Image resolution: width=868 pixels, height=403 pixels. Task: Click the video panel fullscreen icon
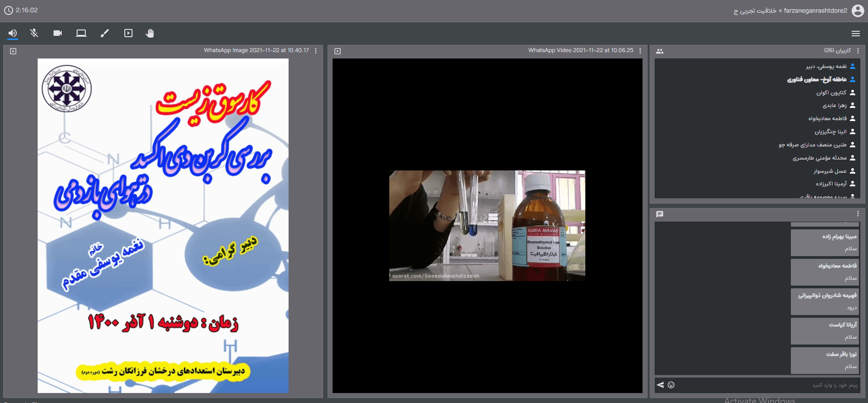[x=338, y=51]
